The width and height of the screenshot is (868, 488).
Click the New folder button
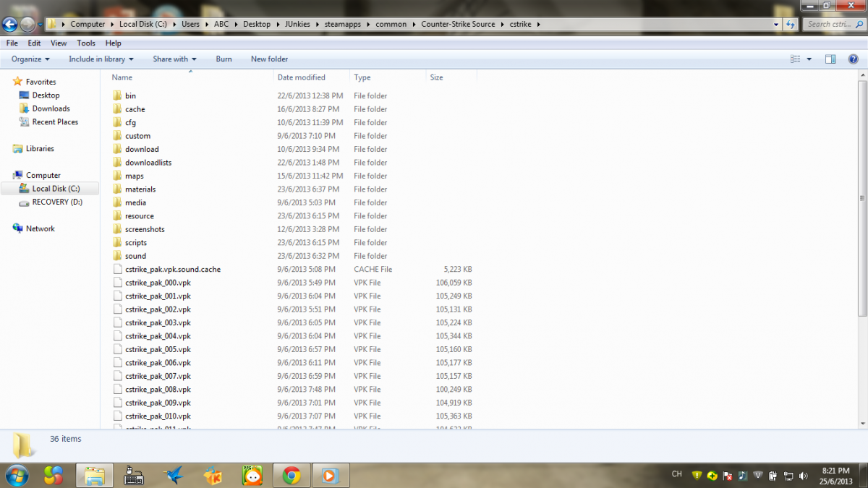(269, 59)
